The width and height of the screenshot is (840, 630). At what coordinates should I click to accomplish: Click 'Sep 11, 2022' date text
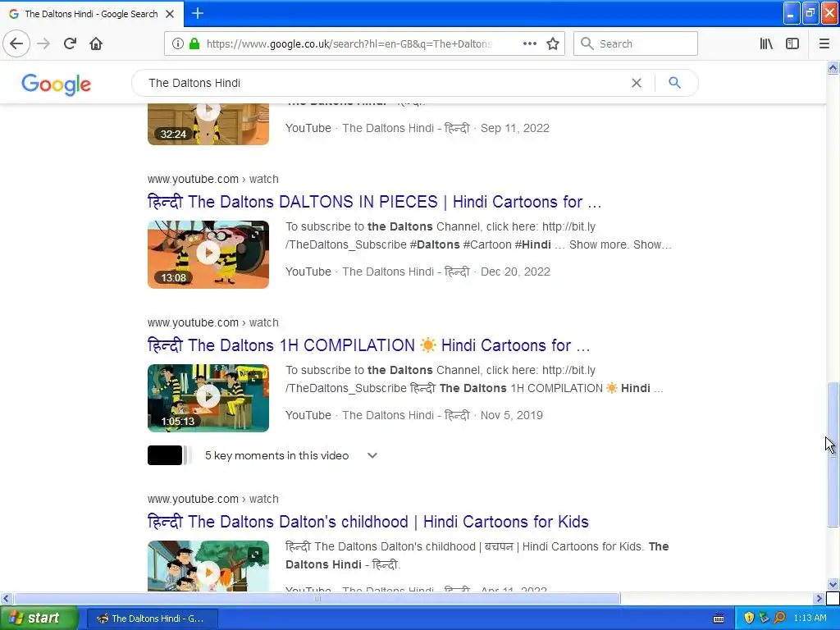[x=515, y=128]
